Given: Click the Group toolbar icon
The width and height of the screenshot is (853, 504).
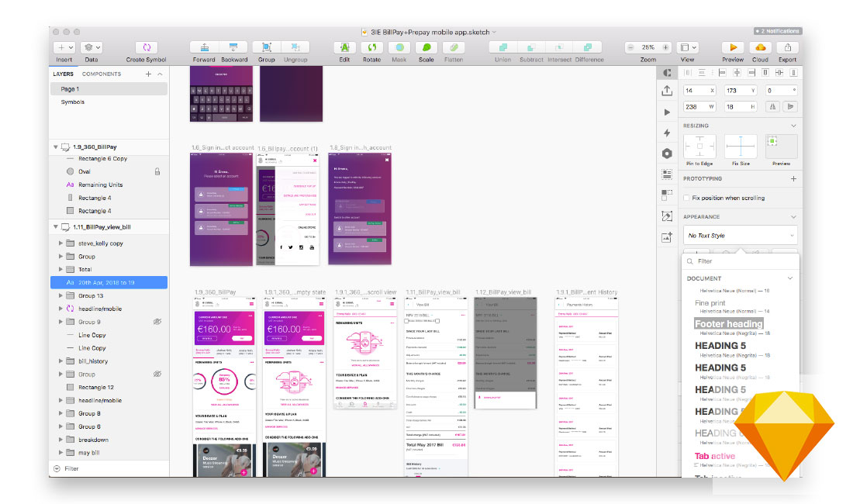Looking at the screenshot, I should [x=266, y=47].
